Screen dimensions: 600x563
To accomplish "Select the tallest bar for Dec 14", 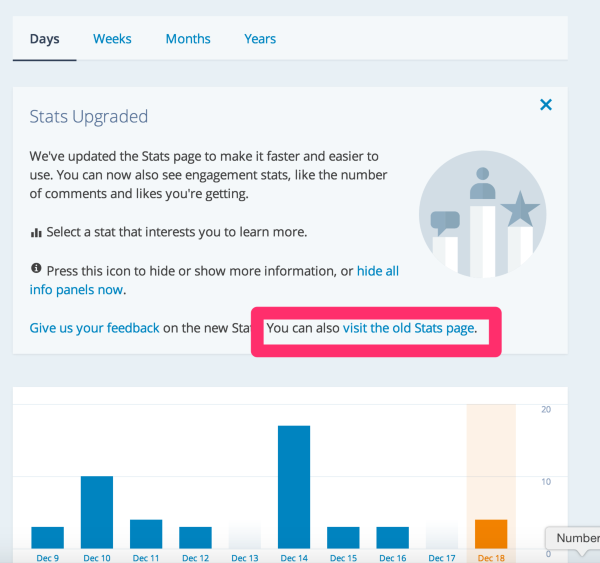I will click(294, 487).
